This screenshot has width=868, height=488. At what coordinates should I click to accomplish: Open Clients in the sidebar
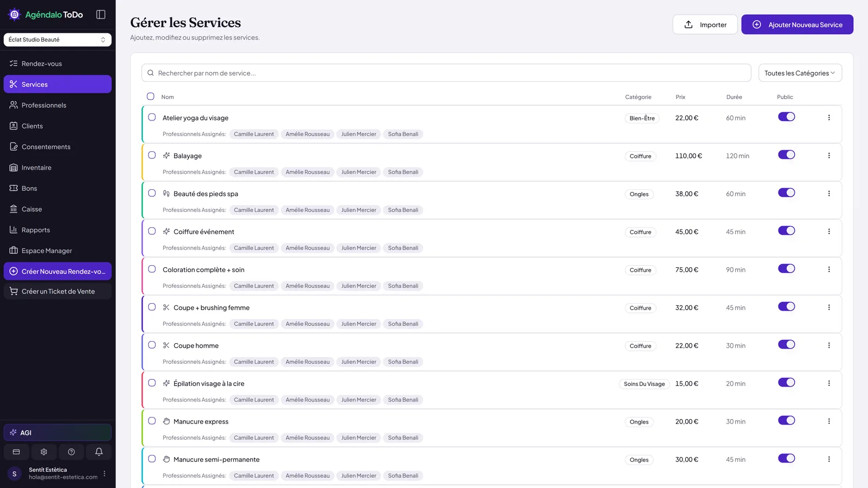58,126
